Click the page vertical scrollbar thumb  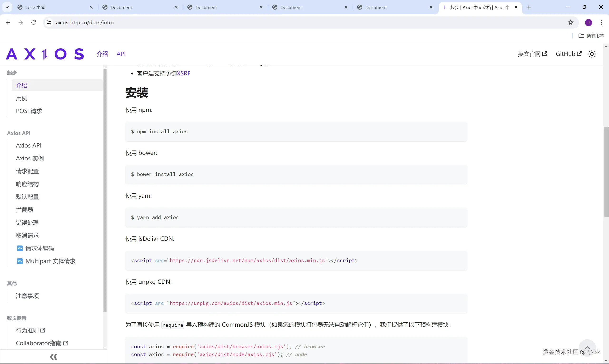606,172
